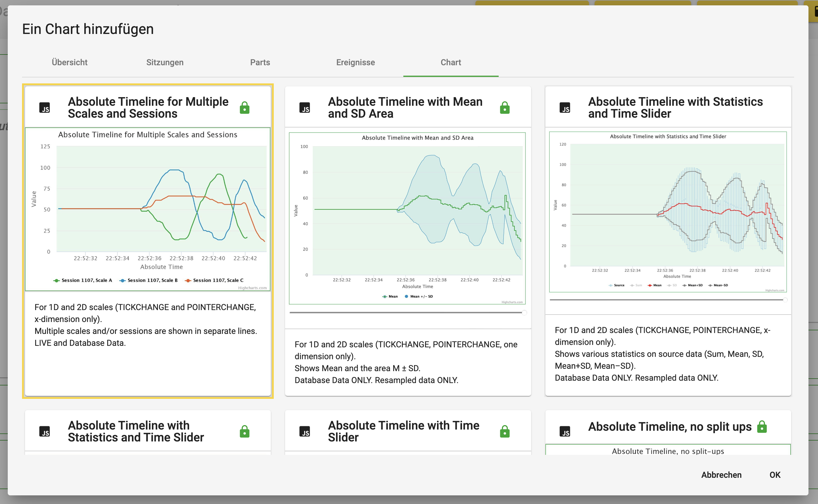Cancel with the Abbrechen button
The height and width of the screenshot is (504, 818).
click(x=721, y=475)
